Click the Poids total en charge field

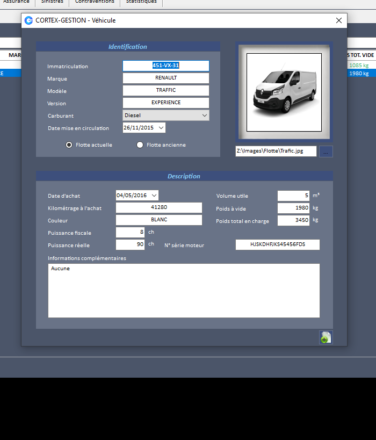(294, 220)
